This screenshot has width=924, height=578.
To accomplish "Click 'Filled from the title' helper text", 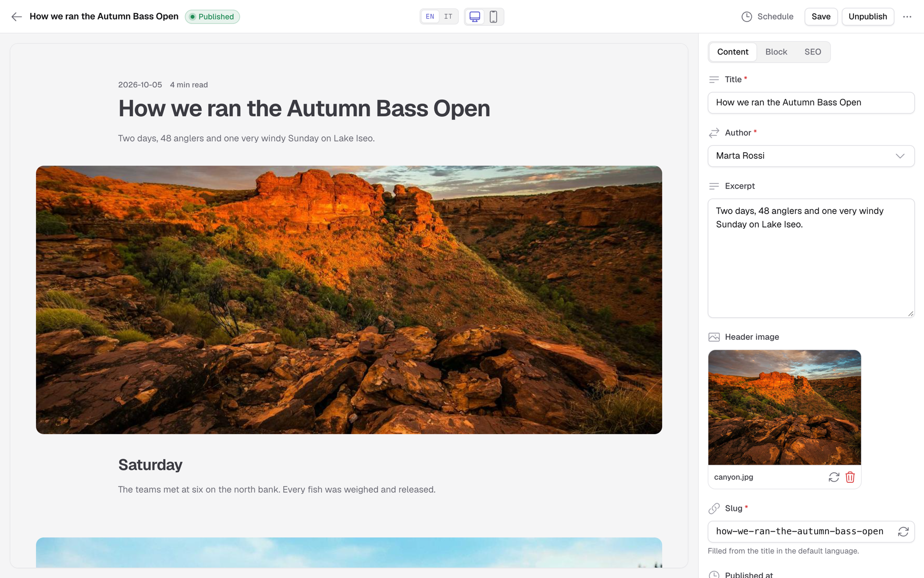I will point(784,551).
